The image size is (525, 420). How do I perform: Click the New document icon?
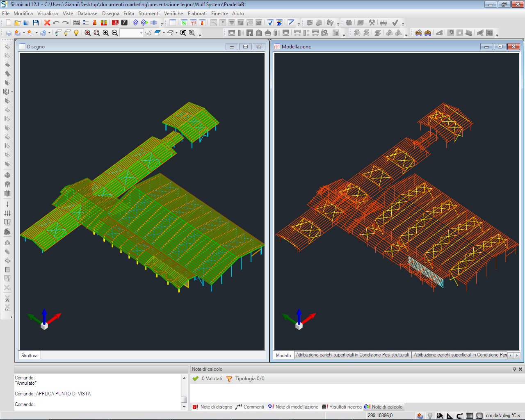8,23
